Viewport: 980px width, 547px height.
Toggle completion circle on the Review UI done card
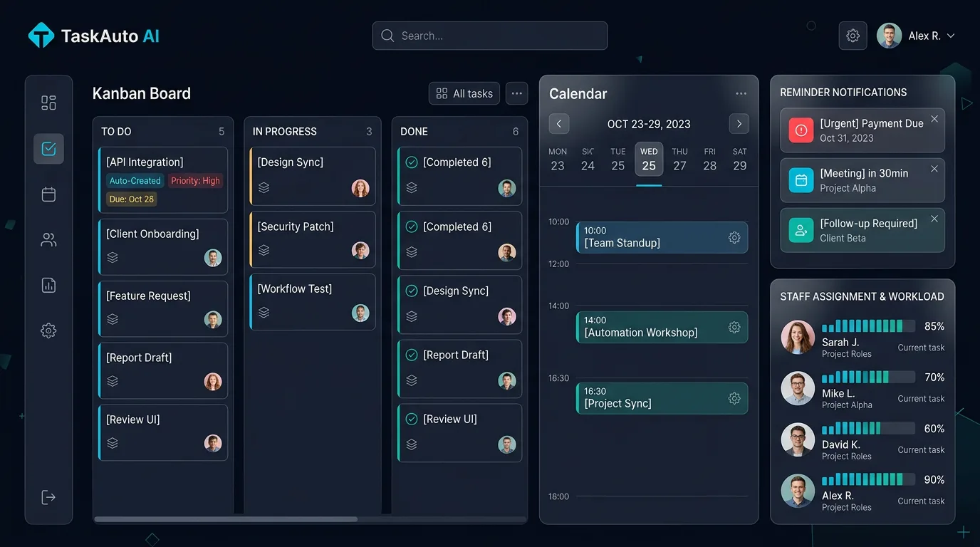click(413, 418)
